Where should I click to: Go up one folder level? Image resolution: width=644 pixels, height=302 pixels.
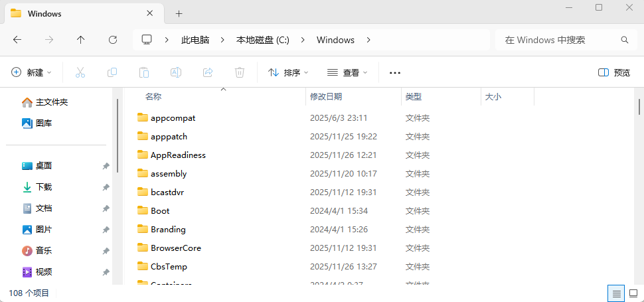[x=81, y=40]
